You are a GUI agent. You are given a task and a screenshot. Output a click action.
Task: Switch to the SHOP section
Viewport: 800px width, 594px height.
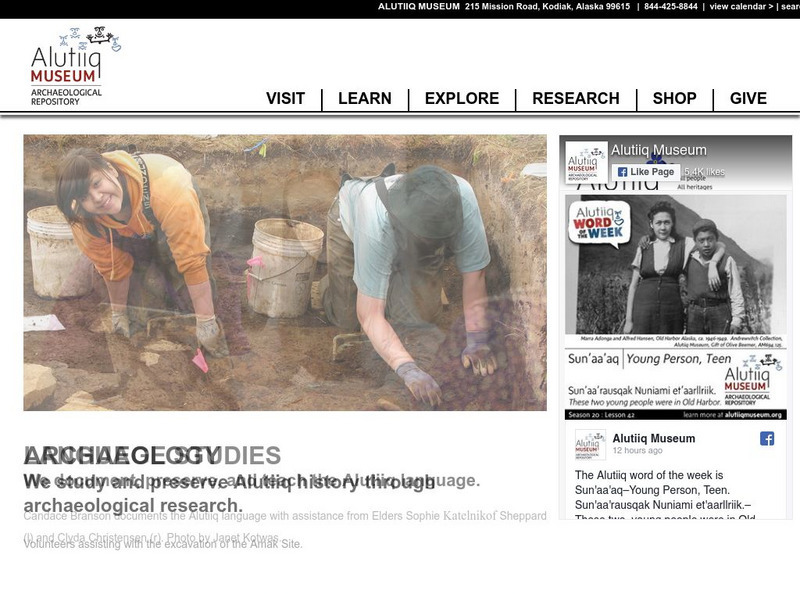[x=675, y=99]
